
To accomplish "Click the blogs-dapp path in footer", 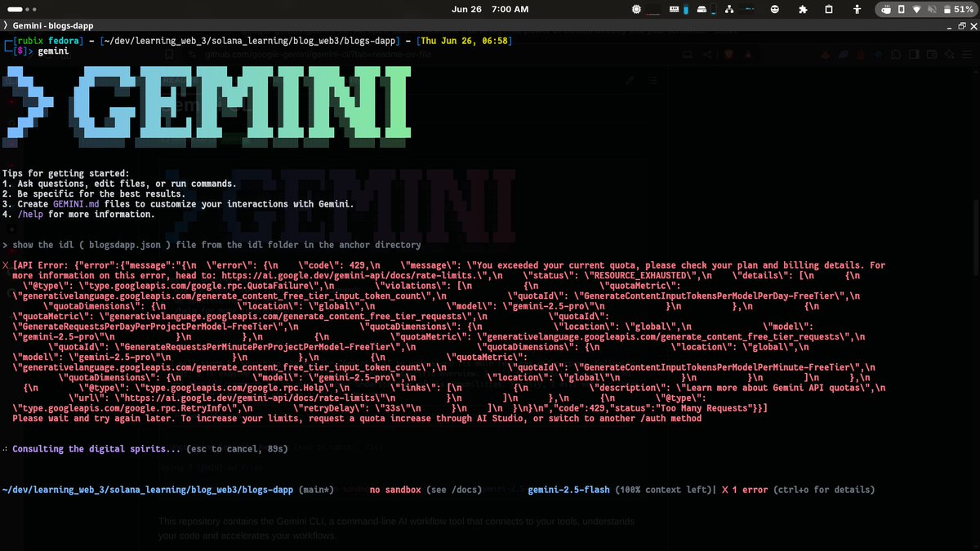I will (x=149, y=490).
